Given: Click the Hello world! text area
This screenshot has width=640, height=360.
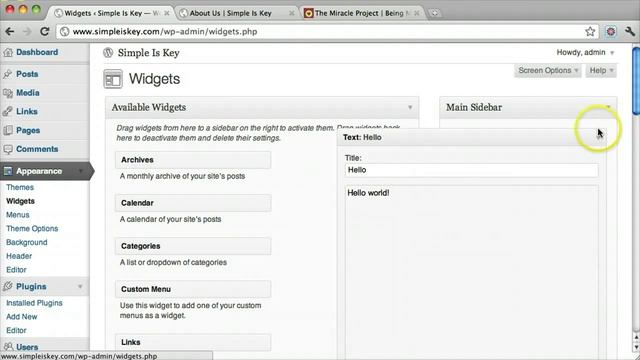Looking at the screenshot, I should (x=471, y=272).
